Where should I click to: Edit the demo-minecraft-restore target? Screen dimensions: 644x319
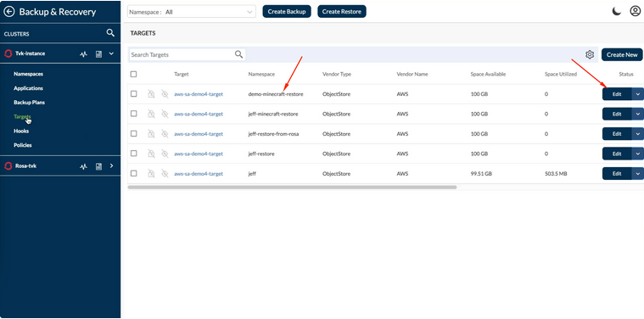click(617, 94)
